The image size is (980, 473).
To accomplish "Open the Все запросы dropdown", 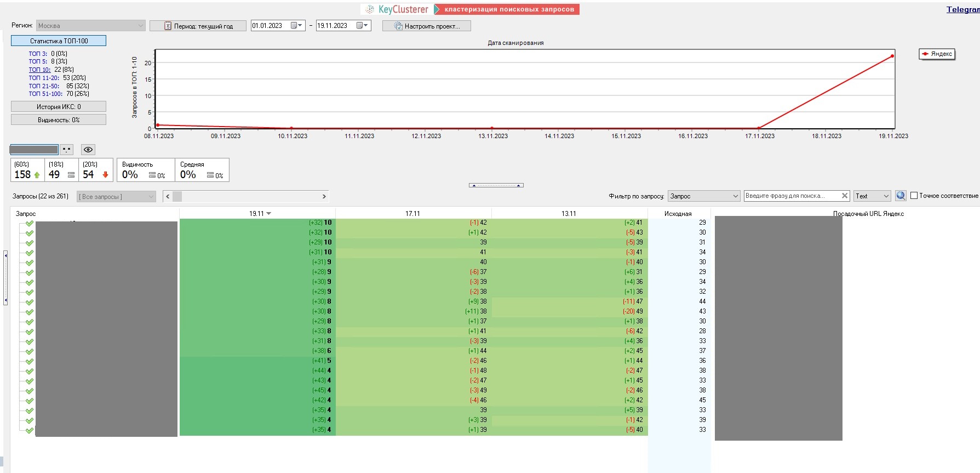I will point(116,197).
